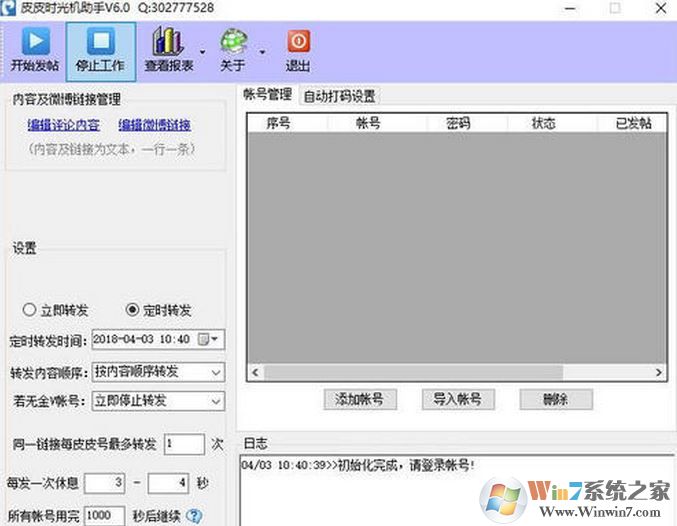Open the 编辑微博链接 link
This screenshot has width=677, height=526.
click(x=155, y=125)
